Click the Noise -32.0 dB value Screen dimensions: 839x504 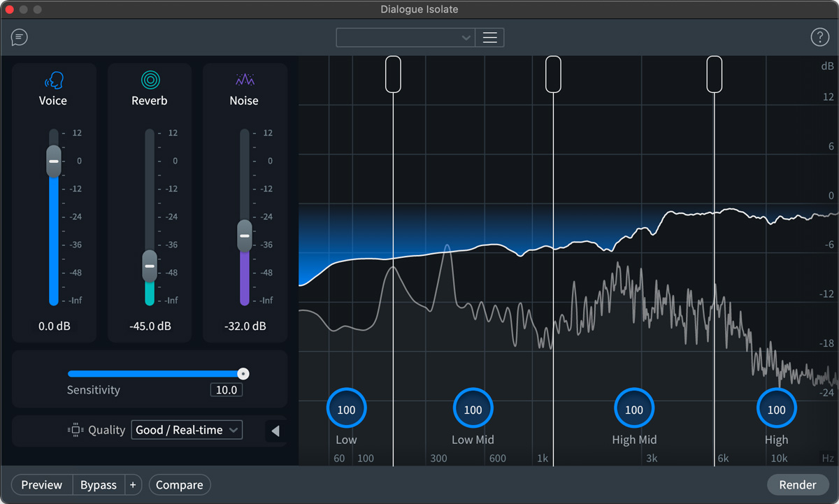click(245, 326)
